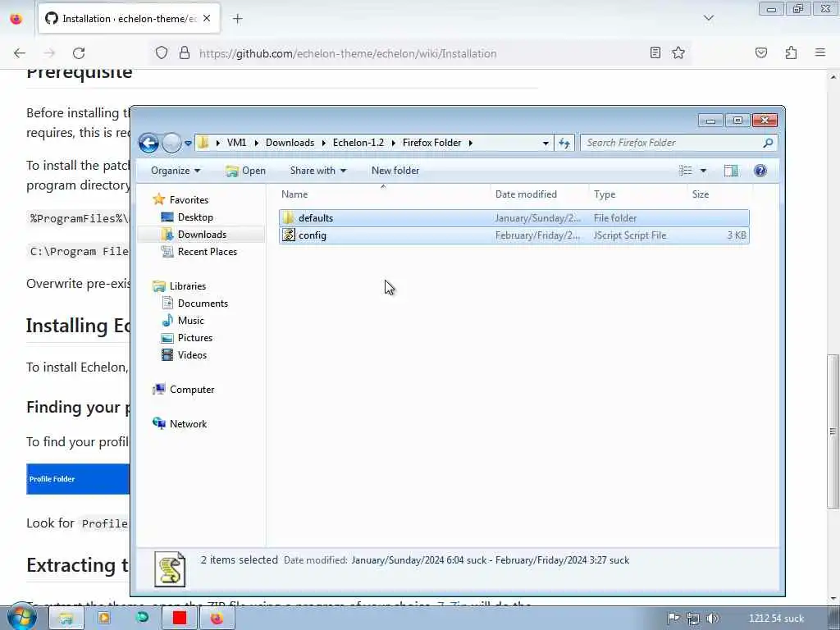This screenshot has height=630, width=840.
Task: Click the Profile Folder blue banner in Firefox
Action: [x=78, y=479]
